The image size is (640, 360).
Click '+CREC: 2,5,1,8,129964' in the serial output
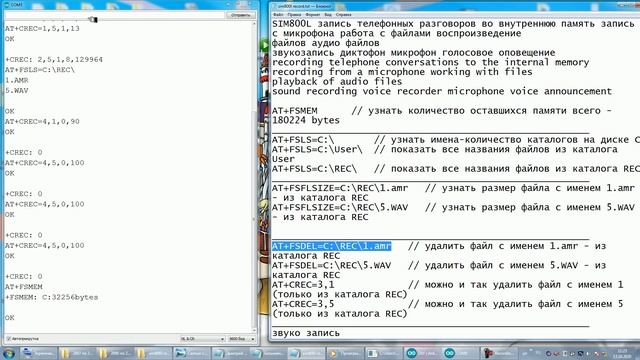point(54,60)
